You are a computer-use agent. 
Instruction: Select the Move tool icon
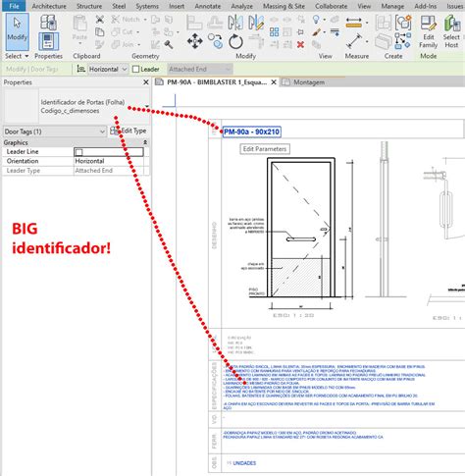(195, 41)
